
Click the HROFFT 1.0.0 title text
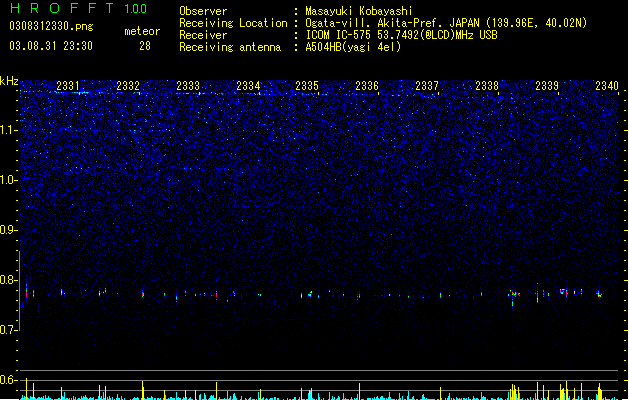pyautogui.click(x=78, y=8)
